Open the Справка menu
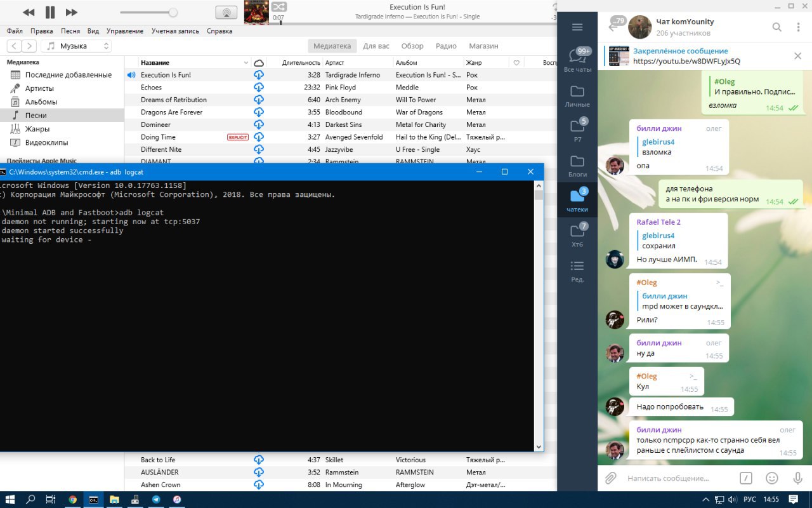This screenshot has height=508, width=812. 219,30
